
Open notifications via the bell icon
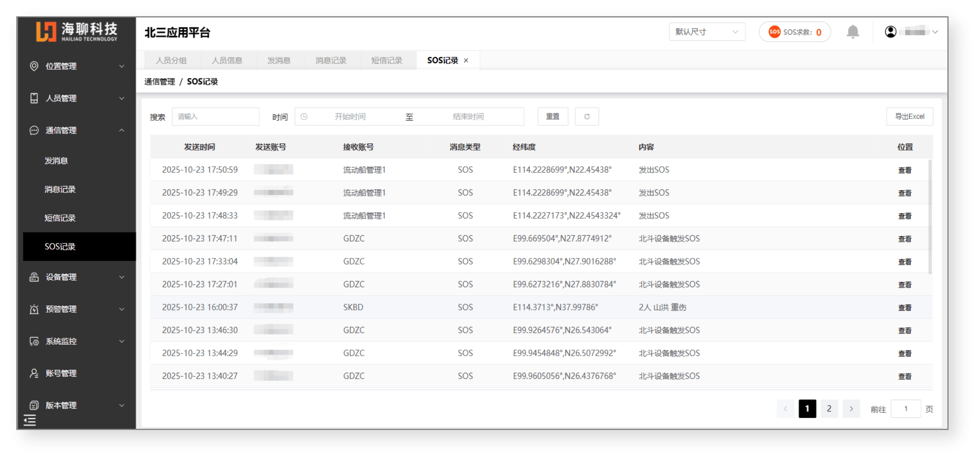[853, 32]
